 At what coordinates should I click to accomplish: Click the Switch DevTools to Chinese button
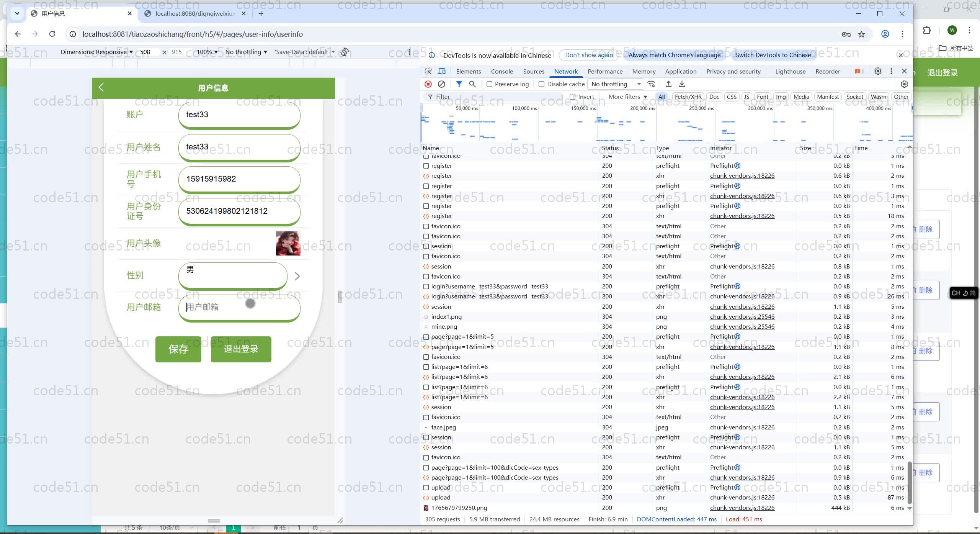(x=774, y=55)
